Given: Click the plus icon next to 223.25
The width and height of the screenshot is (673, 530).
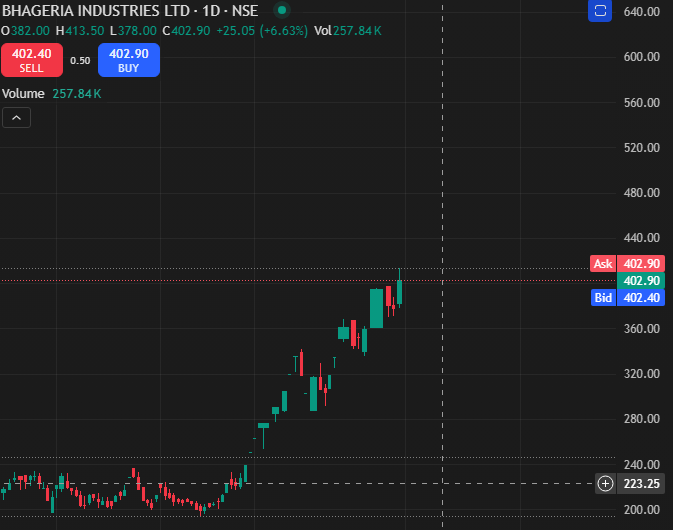Looking at the screenshot, I should click(x=605, y=484).
